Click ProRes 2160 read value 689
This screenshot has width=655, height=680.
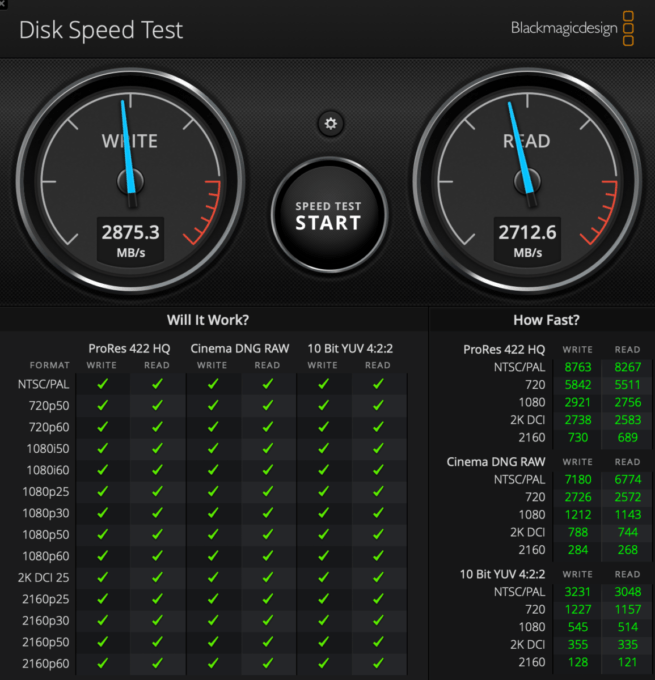tap(628, 438)
